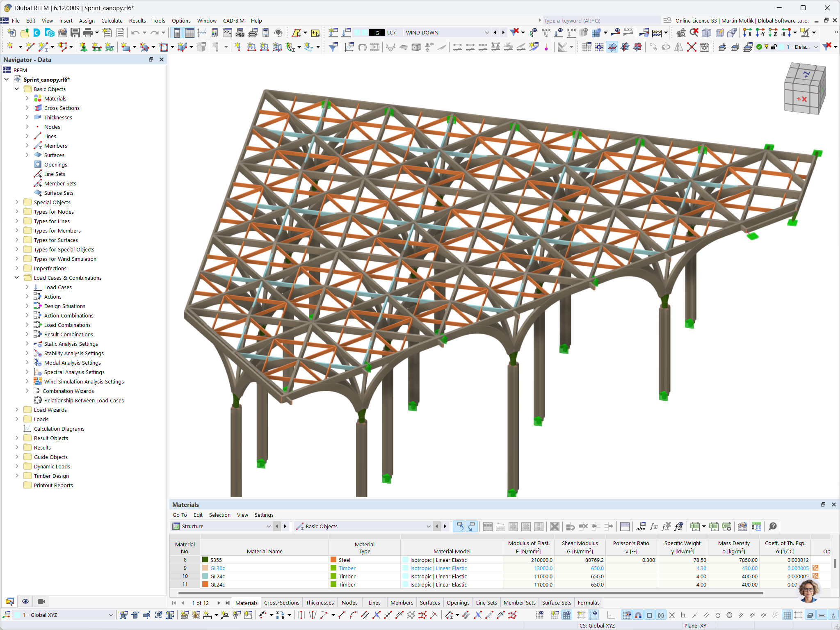Image resolution: width=840 pixels, height=630 pixels.
Task: Toggle the Navigator panel display button
Action: (x=177, y=33)
